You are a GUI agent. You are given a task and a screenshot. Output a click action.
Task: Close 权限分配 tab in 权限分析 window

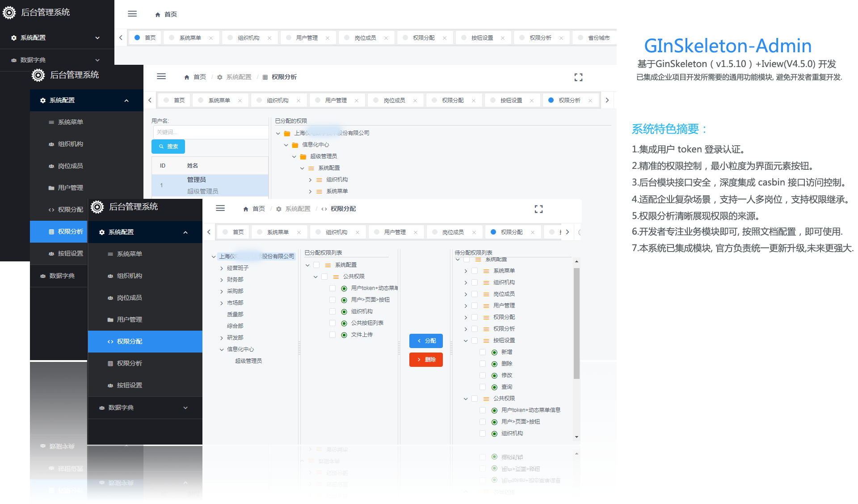click(x=474, y=101)
